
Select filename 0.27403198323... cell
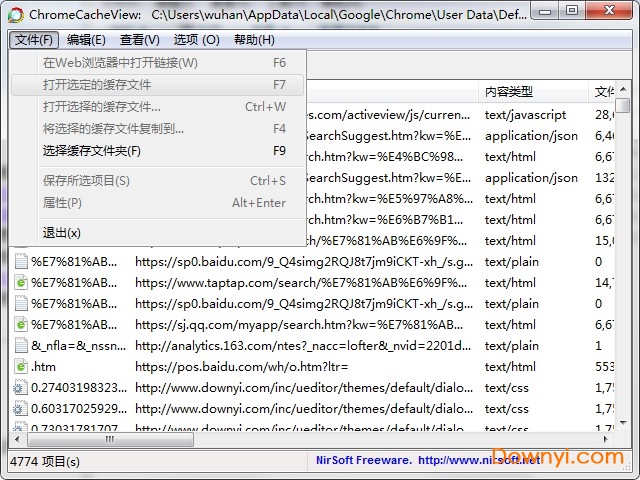(x=79, y=388)
